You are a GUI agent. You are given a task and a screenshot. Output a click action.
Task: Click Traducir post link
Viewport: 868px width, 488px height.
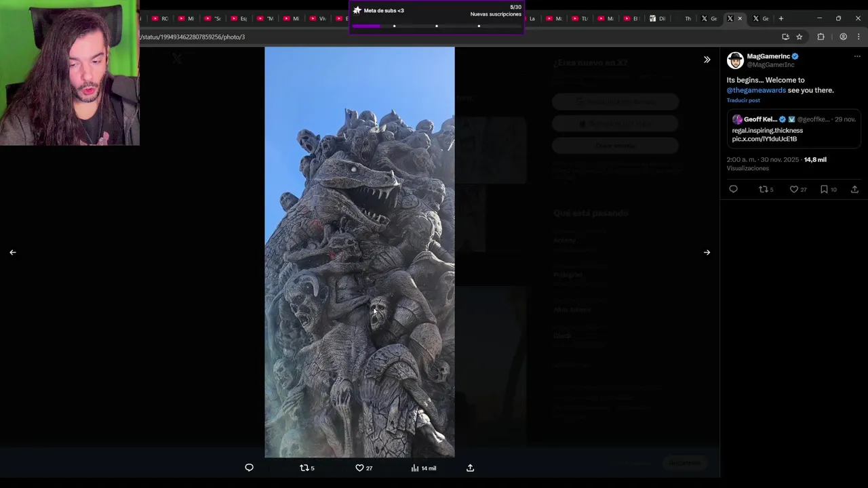tap(743, 100)
